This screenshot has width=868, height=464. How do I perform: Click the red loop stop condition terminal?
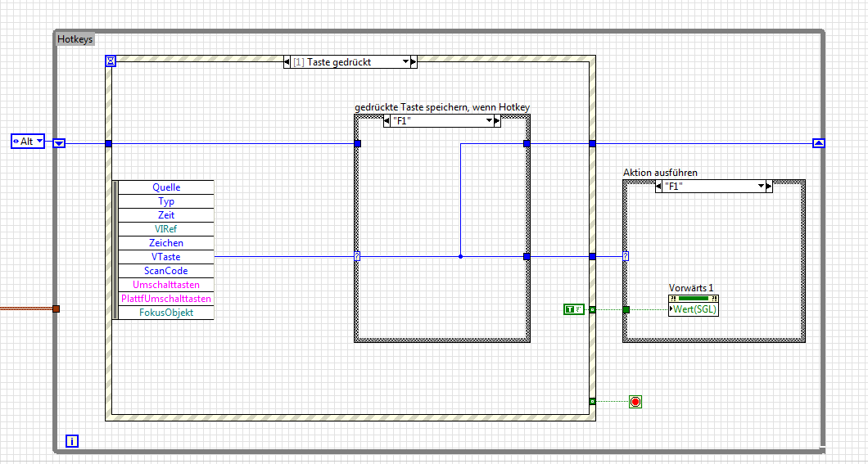tap(635, 402)
